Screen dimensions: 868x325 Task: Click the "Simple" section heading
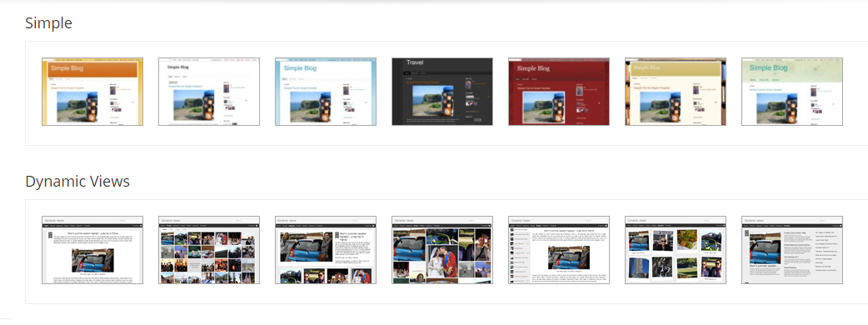[x=48, y=23]
